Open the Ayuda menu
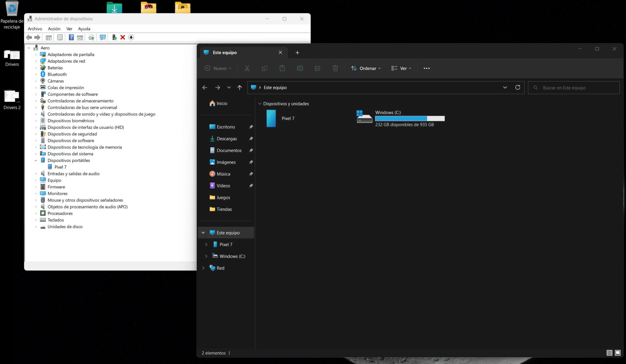 point(84,29)
